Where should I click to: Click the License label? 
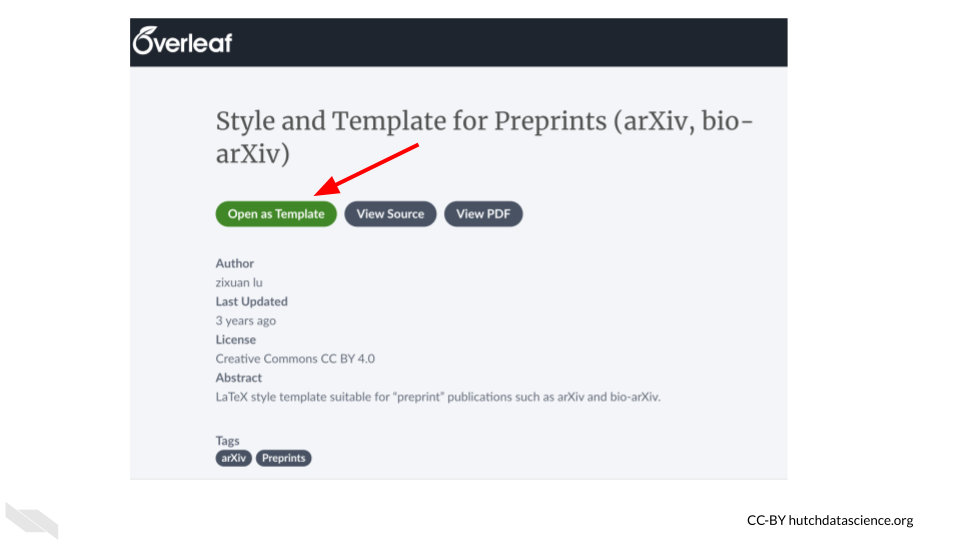pyautogui.click(x=236, y=339)
